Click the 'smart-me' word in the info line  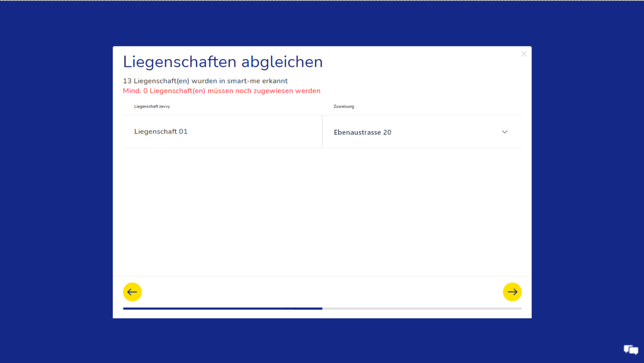click(244, 81)
